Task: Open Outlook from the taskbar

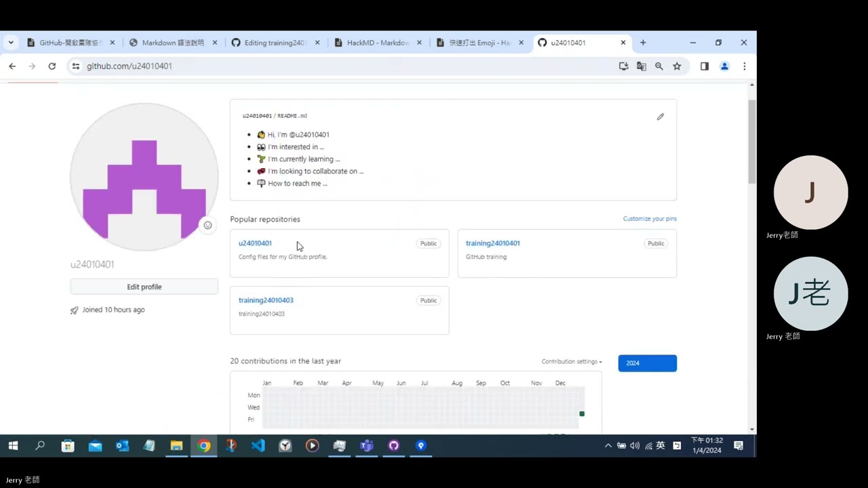Action: tap(122, 446)
